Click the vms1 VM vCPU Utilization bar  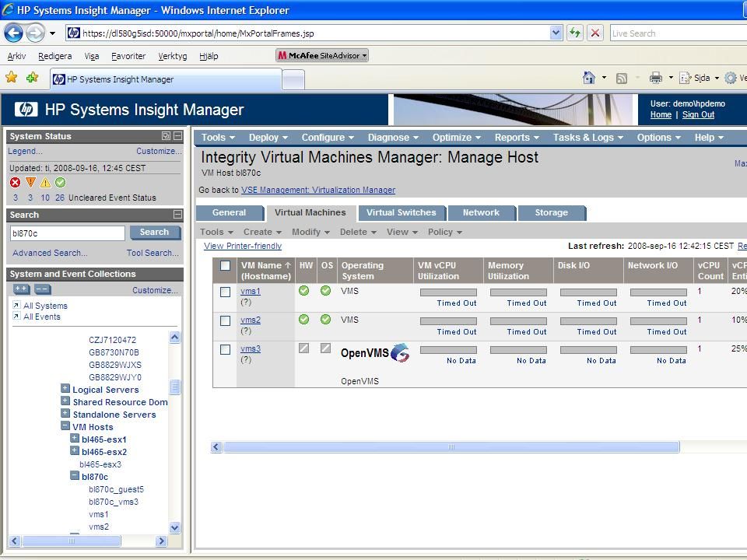point(448,292)
